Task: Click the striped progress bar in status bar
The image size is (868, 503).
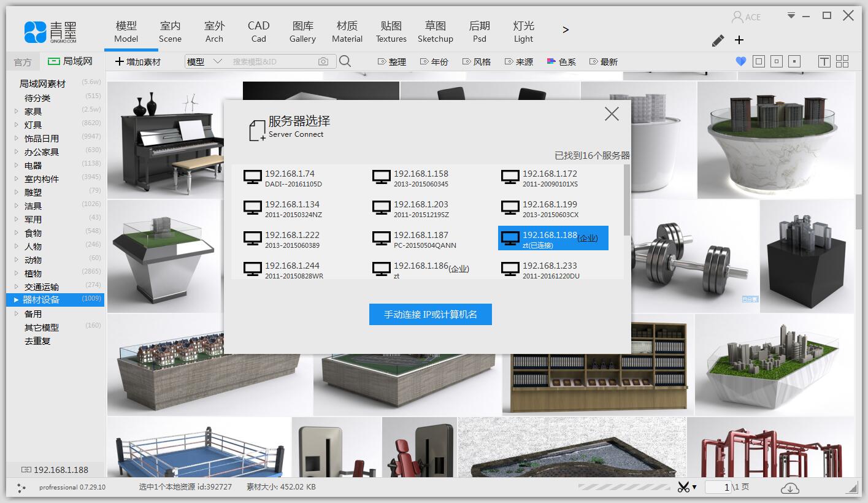Action: [x=624, y=487]
